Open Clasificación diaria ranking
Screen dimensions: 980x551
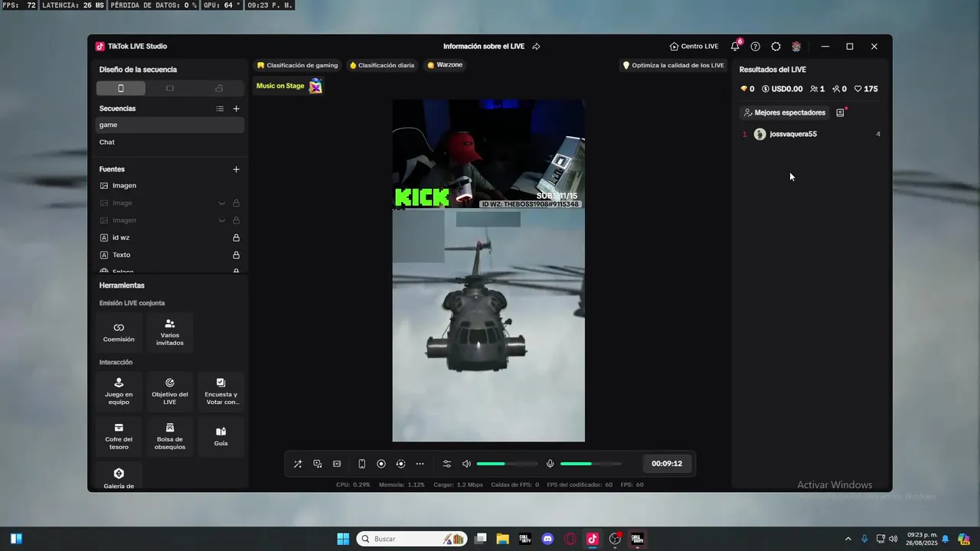click(x=382, y=65)
